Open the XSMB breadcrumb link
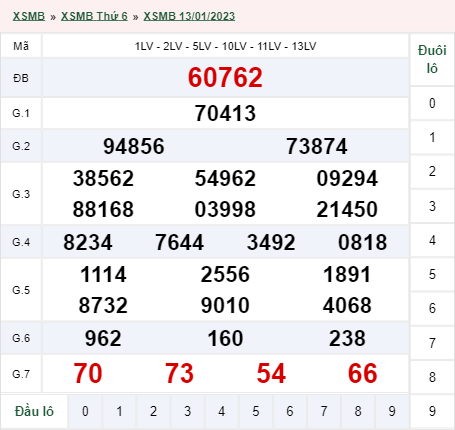Image resolution: width=455 pixels, height=430 pixels. coord(29,16)
